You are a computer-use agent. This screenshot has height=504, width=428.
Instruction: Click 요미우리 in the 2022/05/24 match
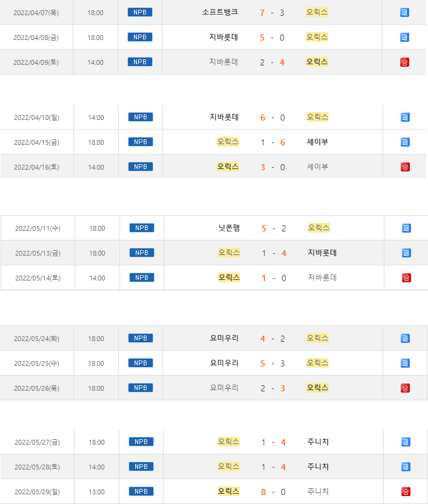[x=224, y=339]
